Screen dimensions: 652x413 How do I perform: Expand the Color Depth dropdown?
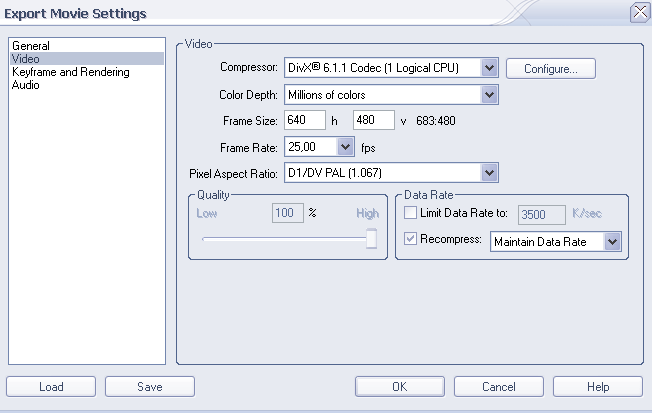pos(391,95)
